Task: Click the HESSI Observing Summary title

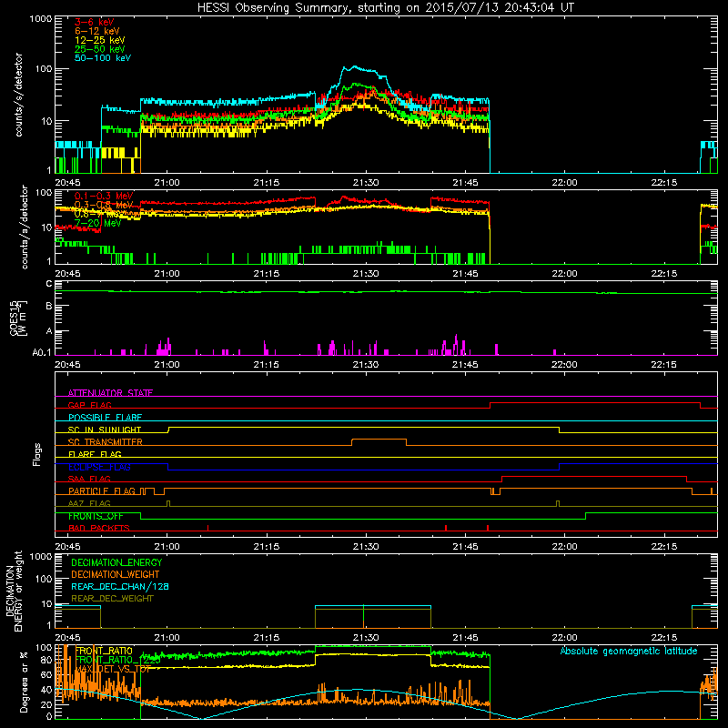Action: (386, 8)
